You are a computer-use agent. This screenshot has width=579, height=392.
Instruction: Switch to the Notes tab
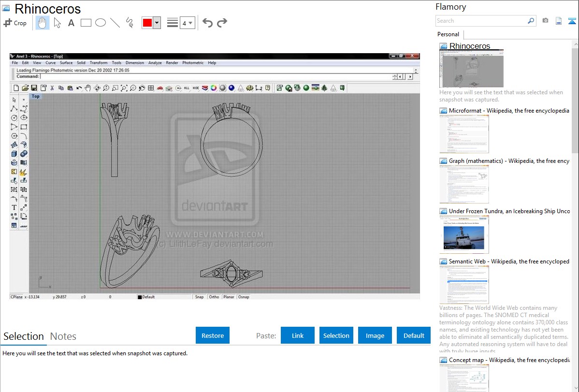click(63, 336)
